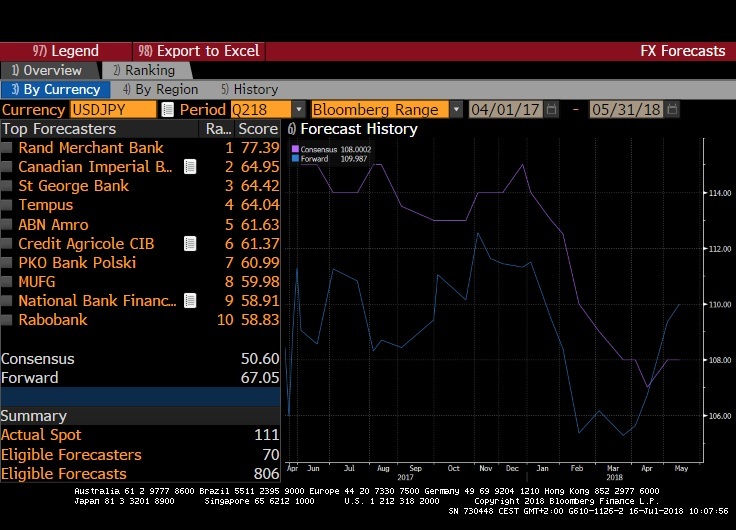The image size is (736, 530).
Task: Toggle the checkbox beside Rabobank
Action: pos(7,320)
